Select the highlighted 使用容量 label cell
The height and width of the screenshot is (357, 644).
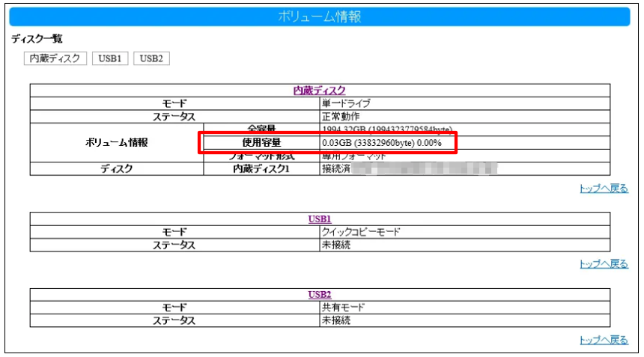coord(261,142)
